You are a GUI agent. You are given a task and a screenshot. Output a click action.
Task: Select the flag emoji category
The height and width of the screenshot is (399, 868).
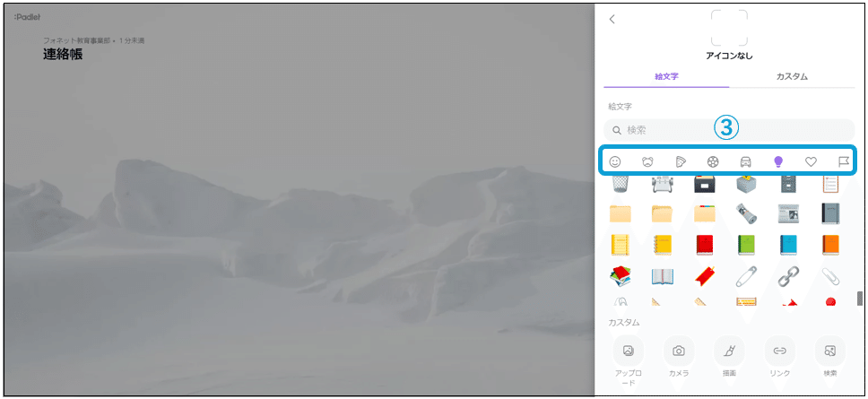click(844, 161)
